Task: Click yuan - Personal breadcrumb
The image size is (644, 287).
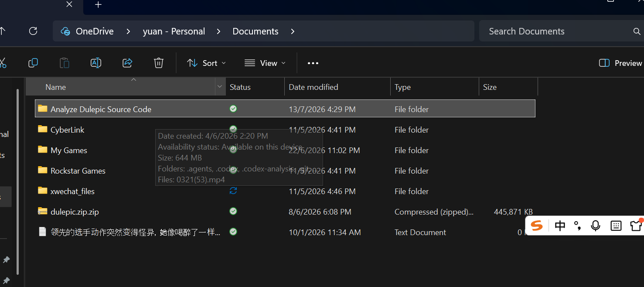Action: pos(174,31)
